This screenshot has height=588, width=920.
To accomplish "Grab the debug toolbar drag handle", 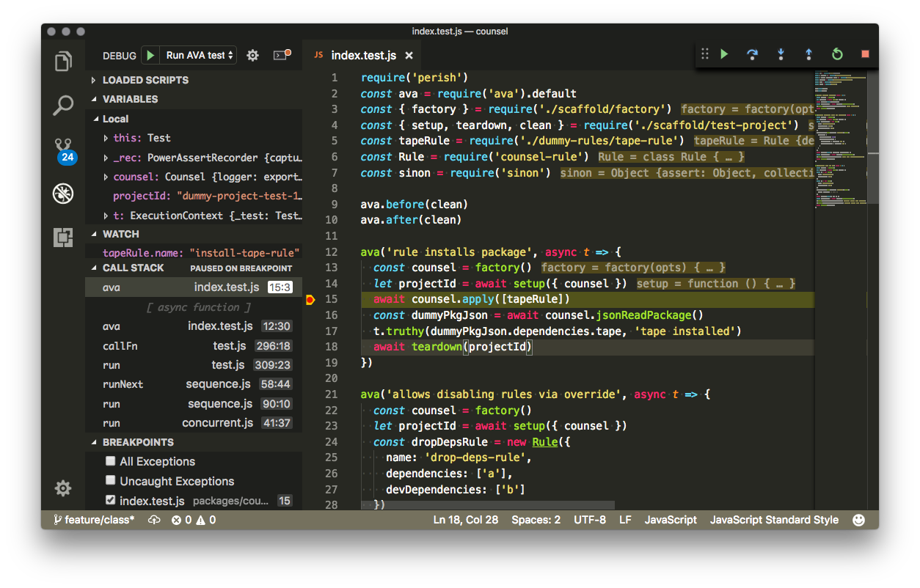I will [x=704, y=54].
